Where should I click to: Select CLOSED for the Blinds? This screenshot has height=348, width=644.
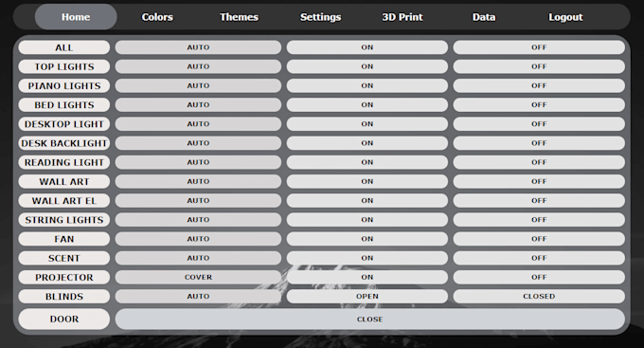coord(539,296)
